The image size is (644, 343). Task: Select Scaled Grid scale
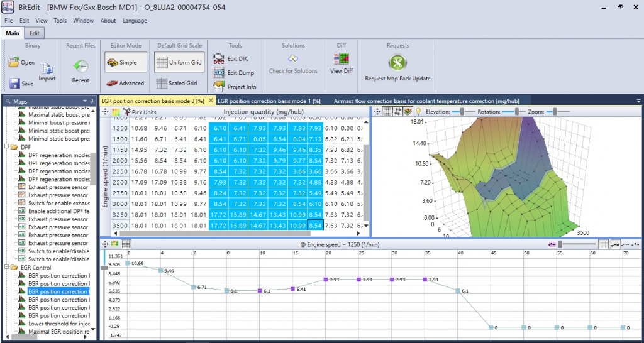coord(177,83)
